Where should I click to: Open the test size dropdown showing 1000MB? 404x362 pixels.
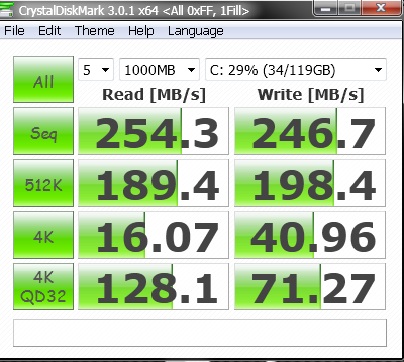pos(159,70)
